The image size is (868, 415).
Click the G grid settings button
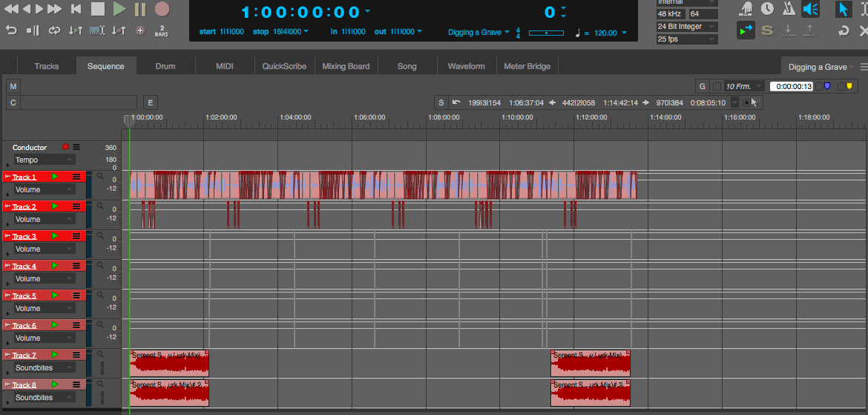point(703,86)
